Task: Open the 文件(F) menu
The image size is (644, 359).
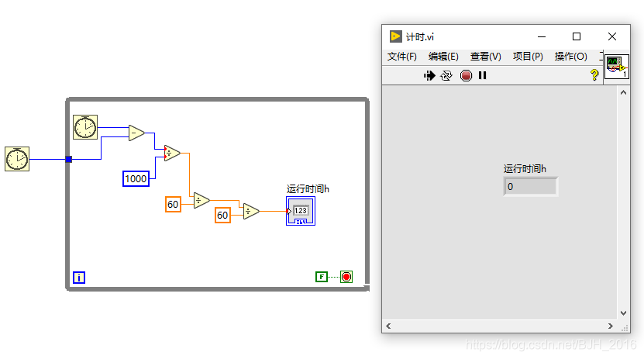Action: [x=401, y=57]
